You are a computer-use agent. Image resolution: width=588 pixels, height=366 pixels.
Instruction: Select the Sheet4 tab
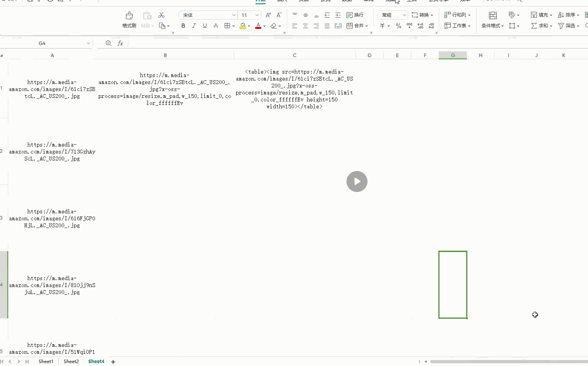(x=96, y=361)
